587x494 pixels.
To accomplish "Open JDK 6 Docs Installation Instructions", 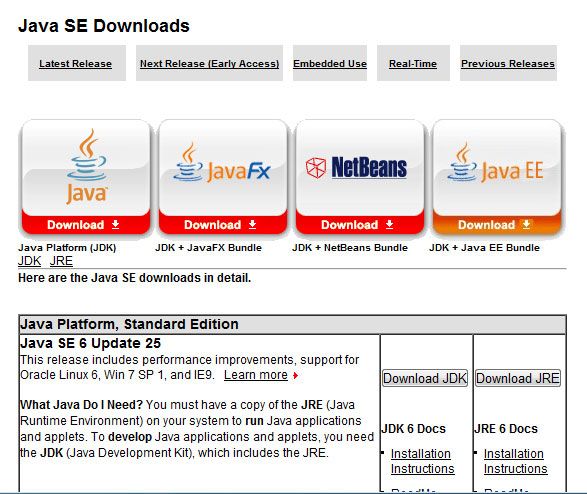I will pos(422,461).
